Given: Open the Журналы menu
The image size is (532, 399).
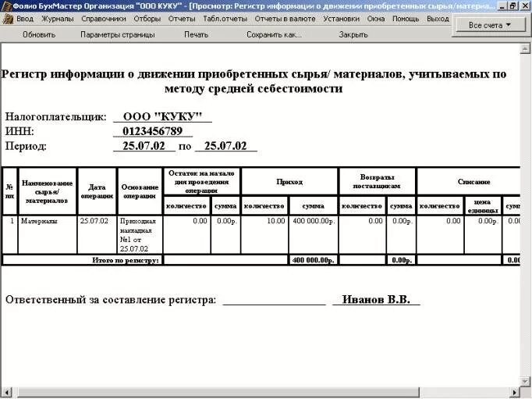Looking at the screenshot, I should point(58,19).
